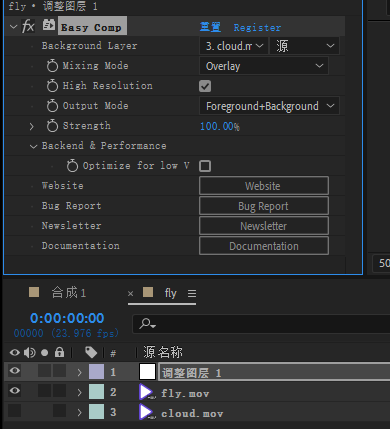
Task: Click the solo dot column header icon
Action: pos(44,353)
